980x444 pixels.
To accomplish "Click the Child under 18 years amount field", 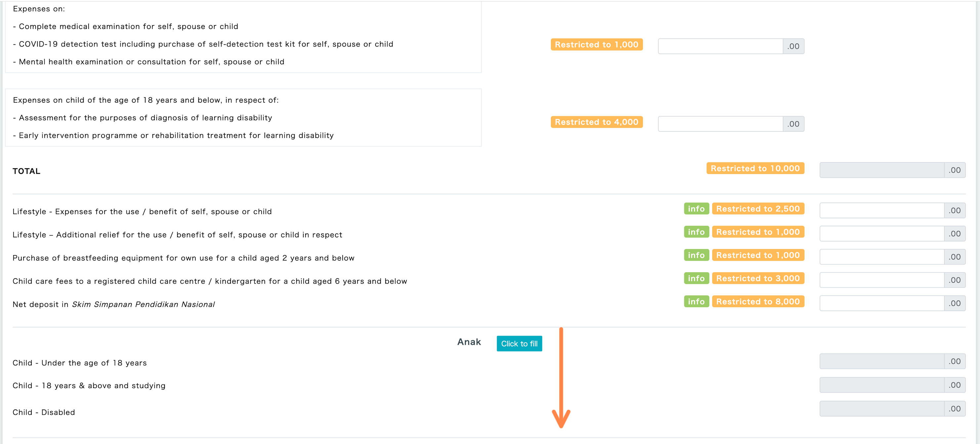I will pyautogui.click(x=881, y=361).
